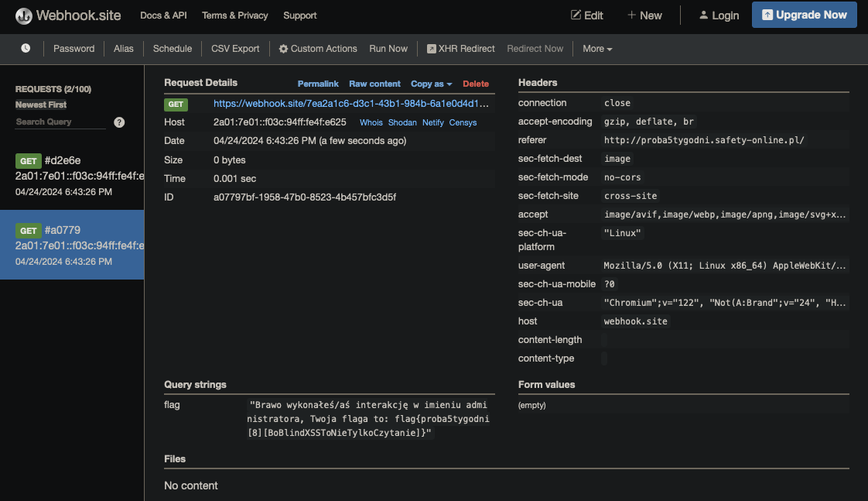Toggle Newest First sort order
Screen dimensions: 868x501
41,105
